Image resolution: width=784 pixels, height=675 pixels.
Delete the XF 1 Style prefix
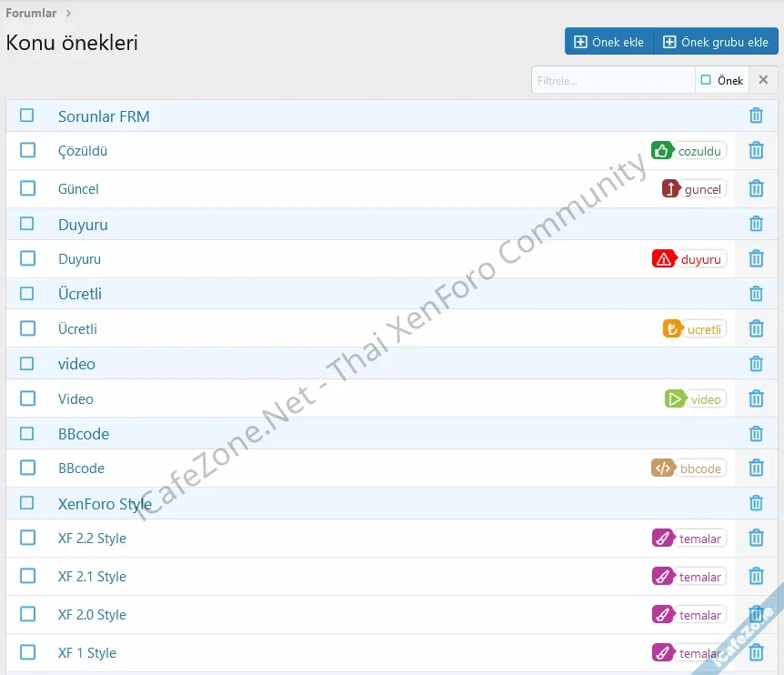coord(756,652)
